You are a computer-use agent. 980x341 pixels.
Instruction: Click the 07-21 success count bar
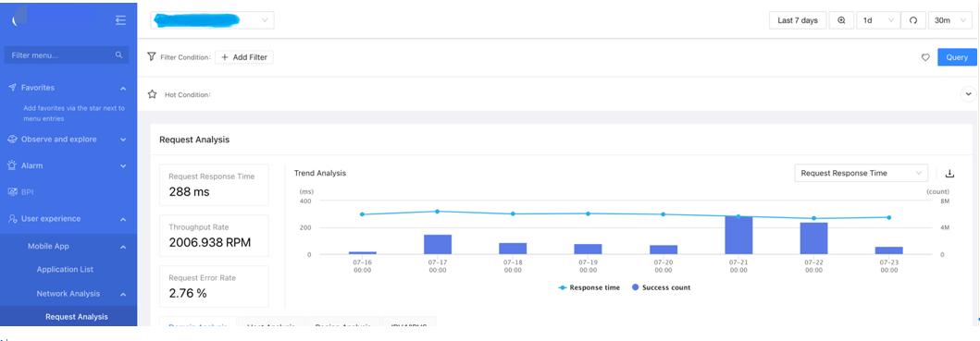[x=738, y=235]
